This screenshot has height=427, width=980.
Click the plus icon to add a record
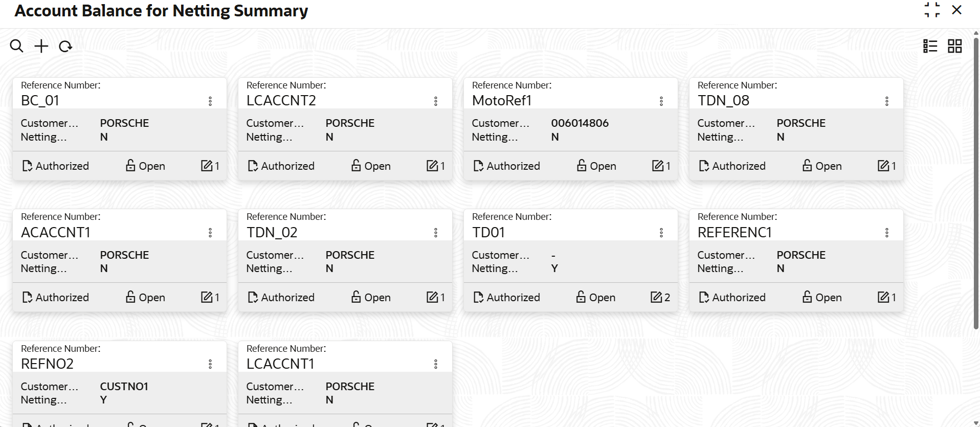pyautogui.click(x=41, y=46)
